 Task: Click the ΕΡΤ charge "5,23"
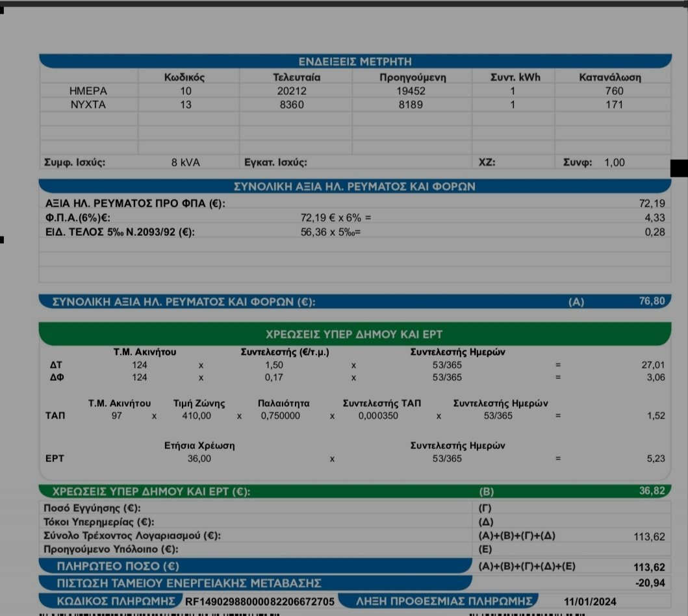click(656, 459)
